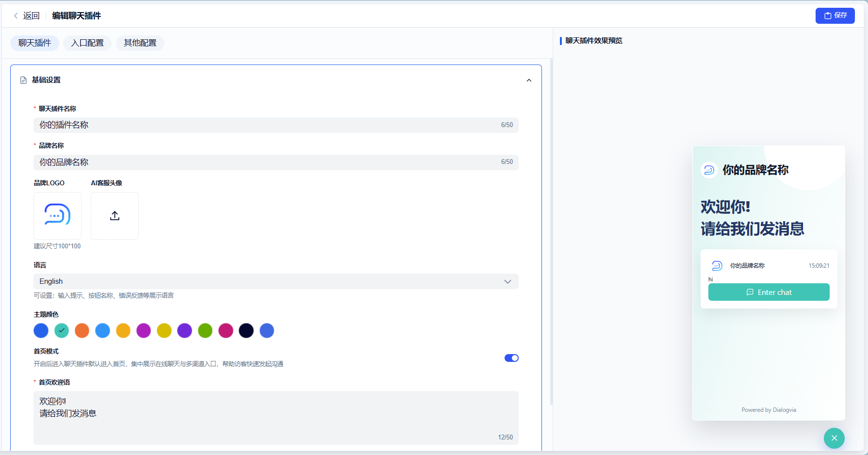Screen dimensions: 868x455
Task: Select the mustard yellow theme color
Action: [164, 331]
